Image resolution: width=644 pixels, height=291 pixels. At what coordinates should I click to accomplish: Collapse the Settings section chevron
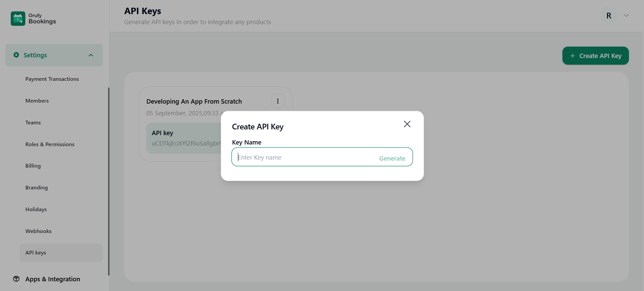click(91, 55)
